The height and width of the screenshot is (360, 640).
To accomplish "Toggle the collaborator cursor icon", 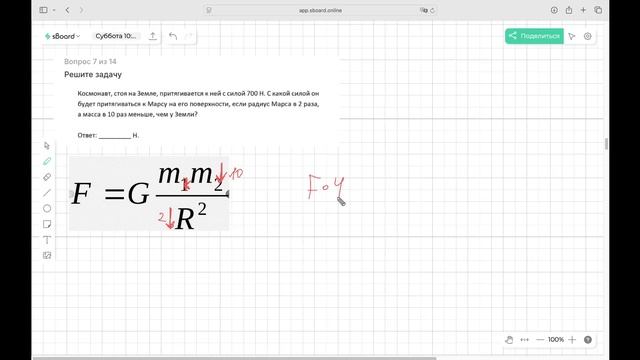I will [x=571, y=36].
